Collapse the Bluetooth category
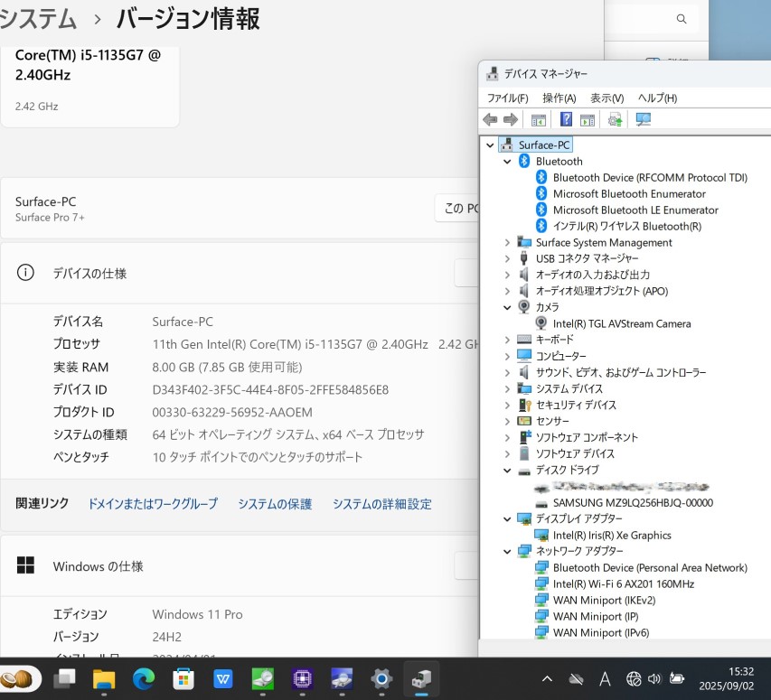Image resolution: width=771 pixels, height=700 pixels. (507, 161)
